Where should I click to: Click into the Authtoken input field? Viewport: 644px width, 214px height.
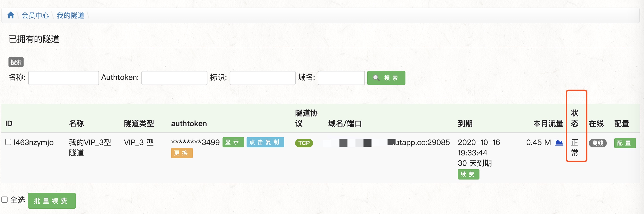[174, 78]
